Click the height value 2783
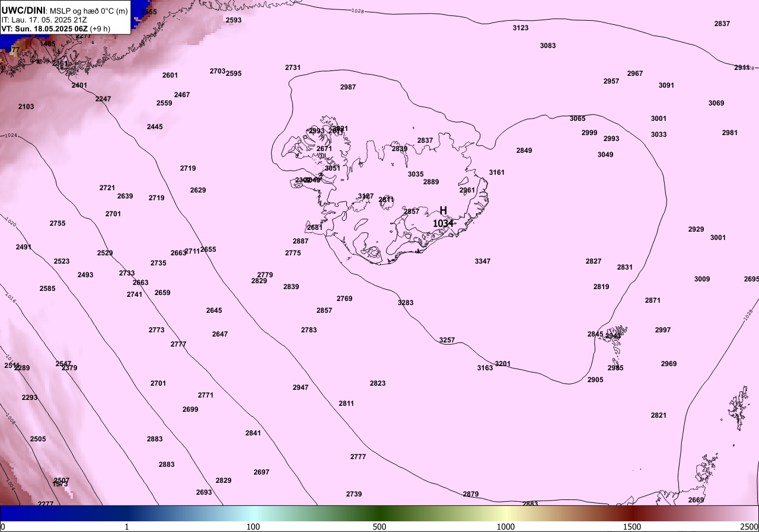 click(309, 330)
